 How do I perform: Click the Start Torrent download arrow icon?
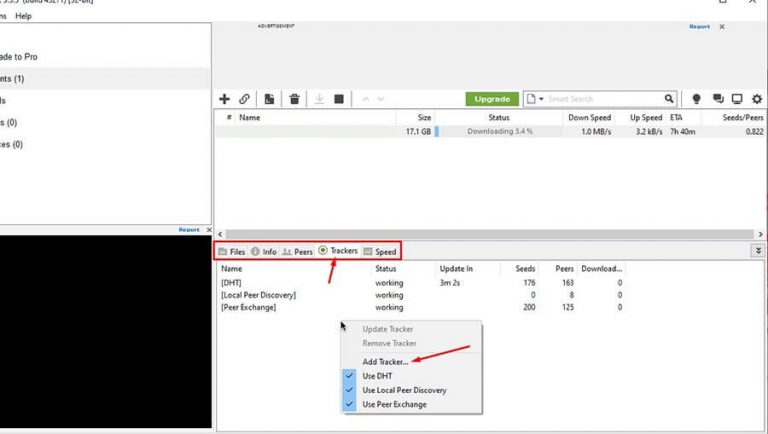tap(319, 99)
